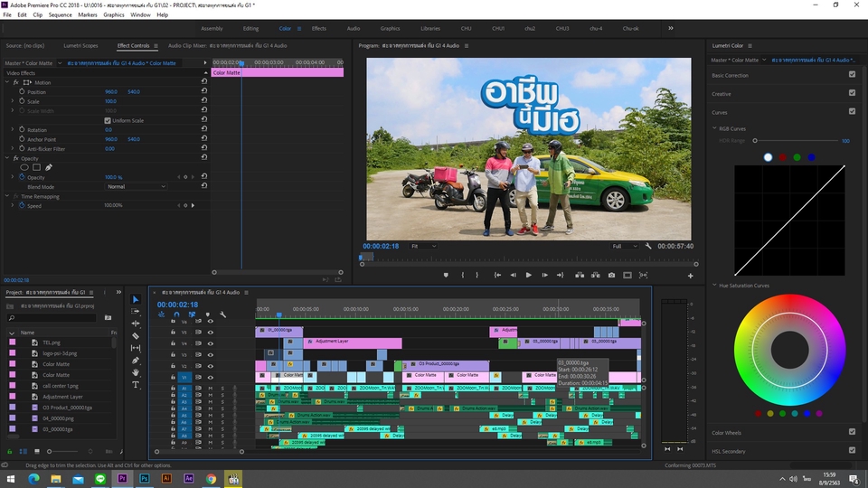Open the Blend Mode dropdown set to Normal
Viewport: 868px width, 488px height.
point(136,186)
